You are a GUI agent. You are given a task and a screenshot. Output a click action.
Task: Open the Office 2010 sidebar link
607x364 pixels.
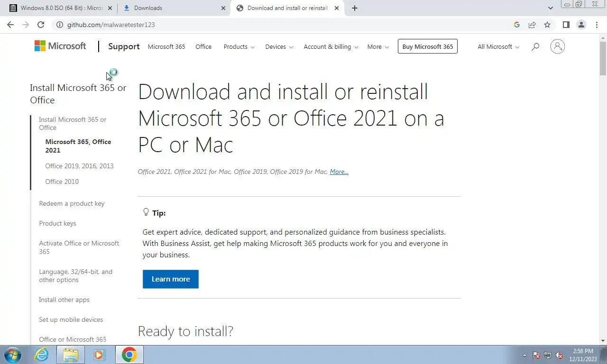point(62,182)
